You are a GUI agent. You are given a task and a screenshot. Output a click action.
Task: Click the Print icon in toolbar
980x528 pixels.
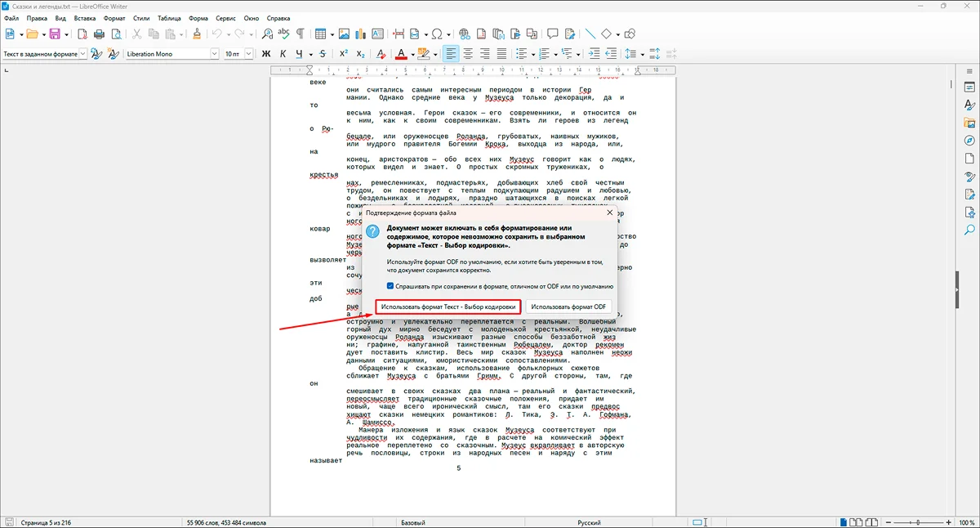pos(99,34)
